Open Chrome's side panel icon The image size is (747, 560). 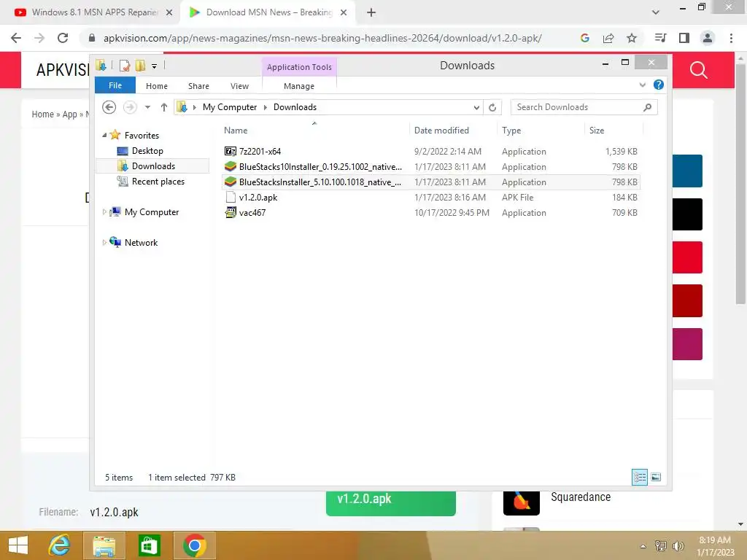coord(684,38)
